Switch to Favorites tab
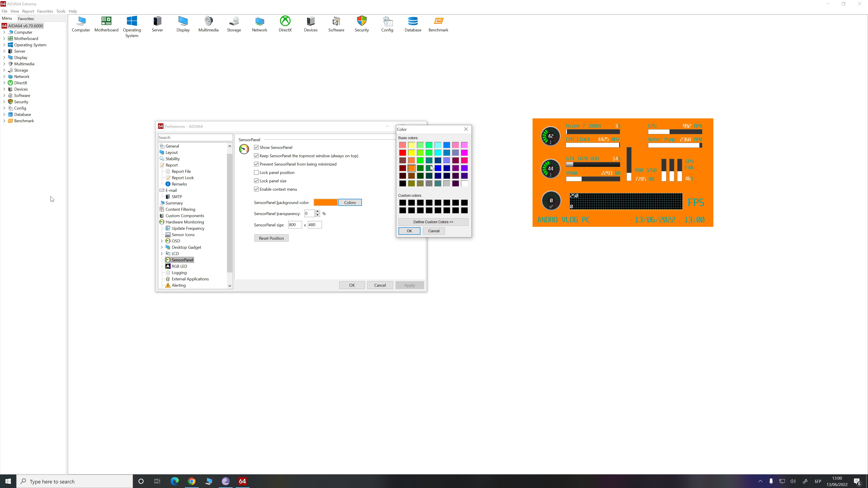868x488 pixels. (26, 19)
